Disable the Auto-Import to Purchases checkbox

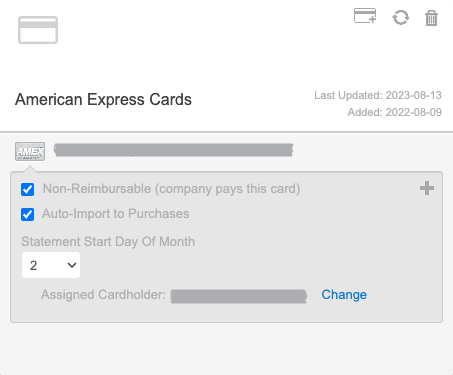click(x=27, y=214)
